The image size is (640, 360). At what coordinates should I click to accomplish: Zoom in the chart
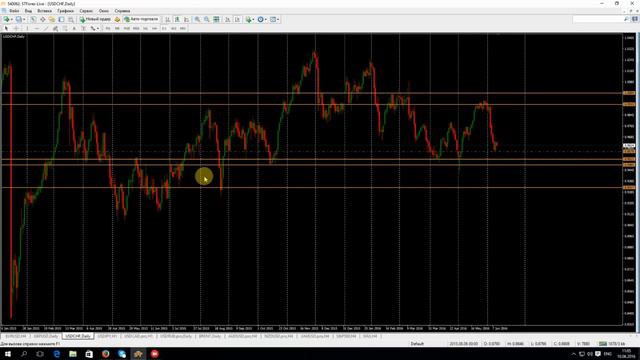tap(197, 19)
